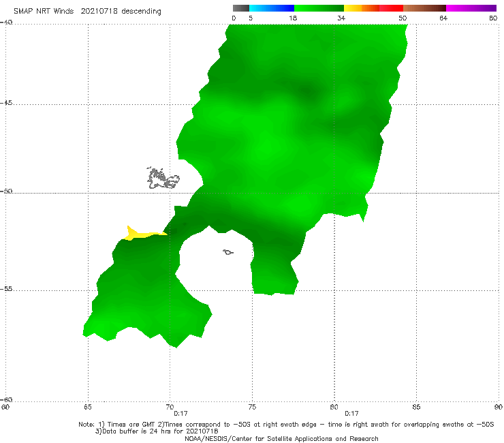Click the longitude label '90'
This screenshot has height=443, width=504.
point(499,407)
